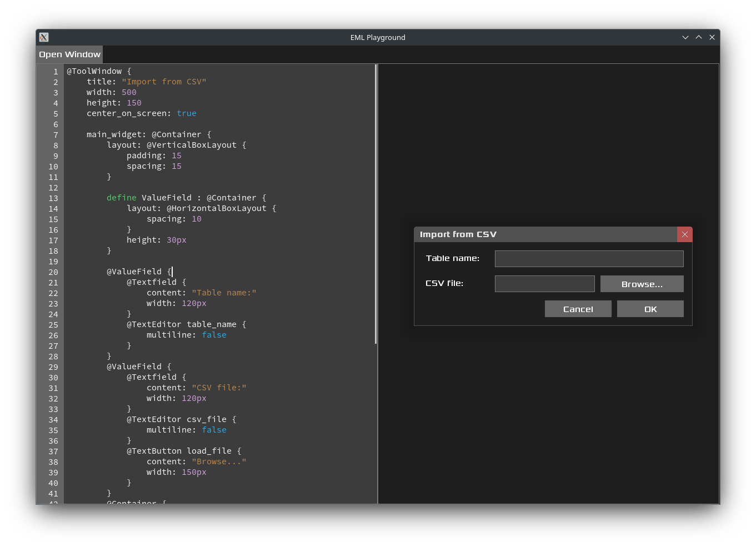The image size is (756, 547).
Task: Click the "Browse..." string in code
Action: pos(219,461)
